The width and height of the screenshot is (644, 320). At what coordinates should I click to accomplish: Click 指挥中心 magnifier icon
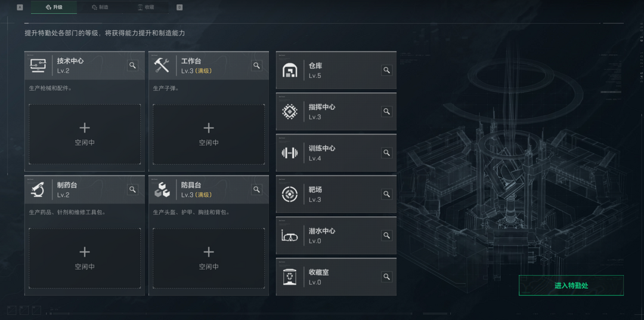386,112
